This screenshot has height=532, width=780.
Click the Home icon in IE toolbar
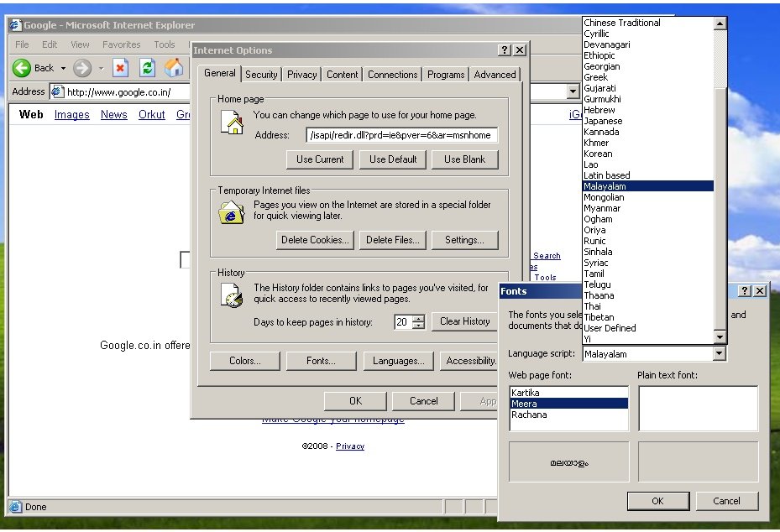(174, 68)
